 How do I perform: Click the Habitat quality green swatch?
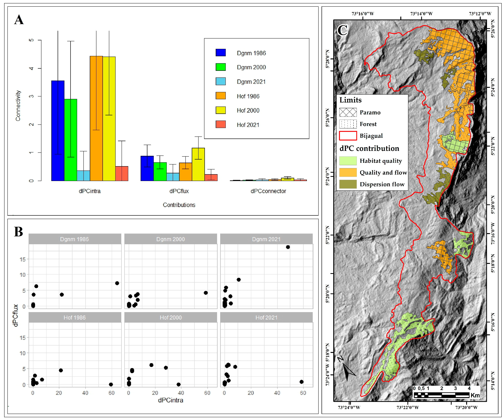[x=348, y=161]
